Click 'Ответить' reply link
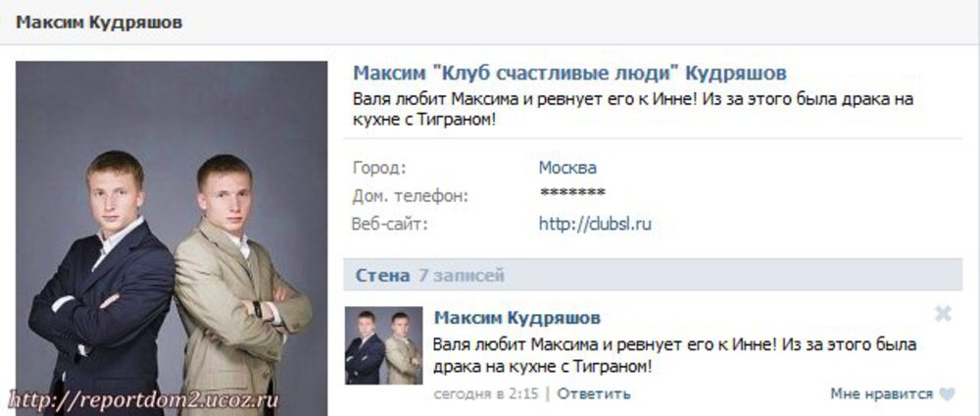 coord(594,394)
